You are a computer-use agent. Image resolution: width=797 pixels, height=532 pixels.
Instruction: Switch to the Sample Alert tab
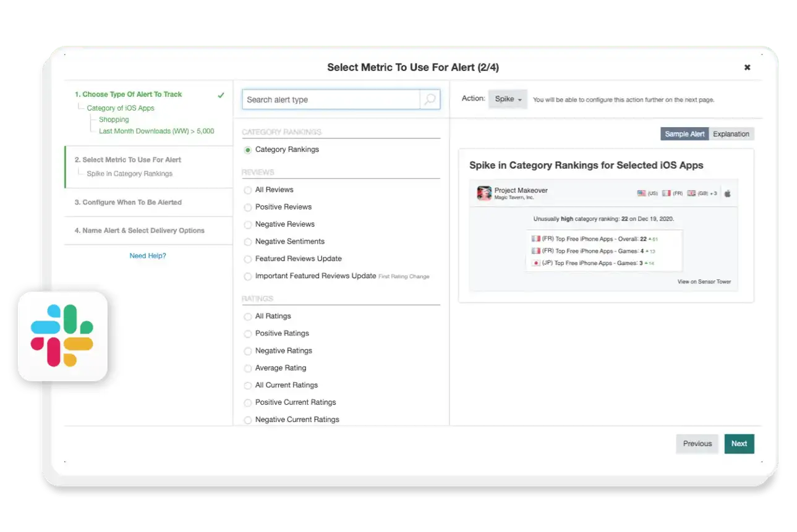click(684, 133)
